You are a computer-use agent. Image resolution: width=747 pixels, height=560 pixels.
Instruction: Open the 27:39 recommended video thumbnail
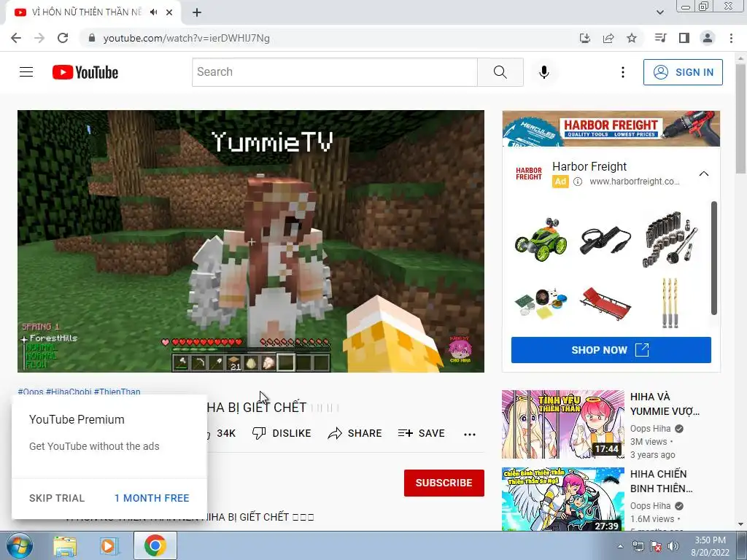point(562,499)
